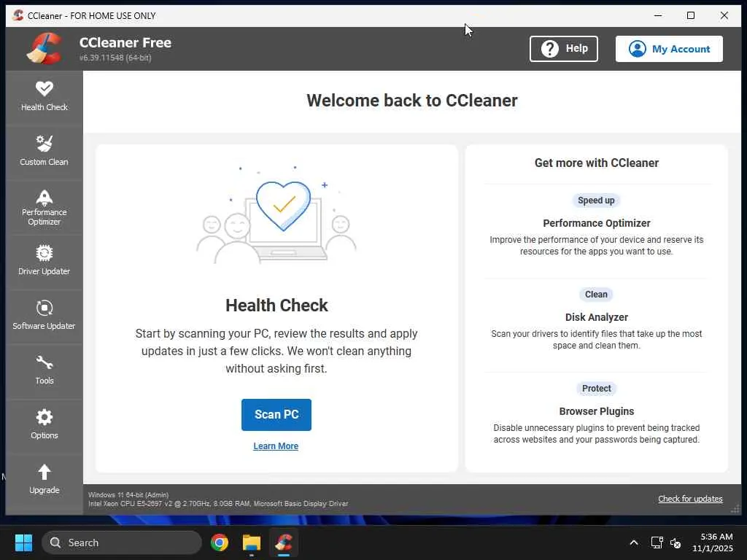Viewport: 747px width, 560px height.
Task: Open the clock showing 5:36 AM
Action: 713,542
